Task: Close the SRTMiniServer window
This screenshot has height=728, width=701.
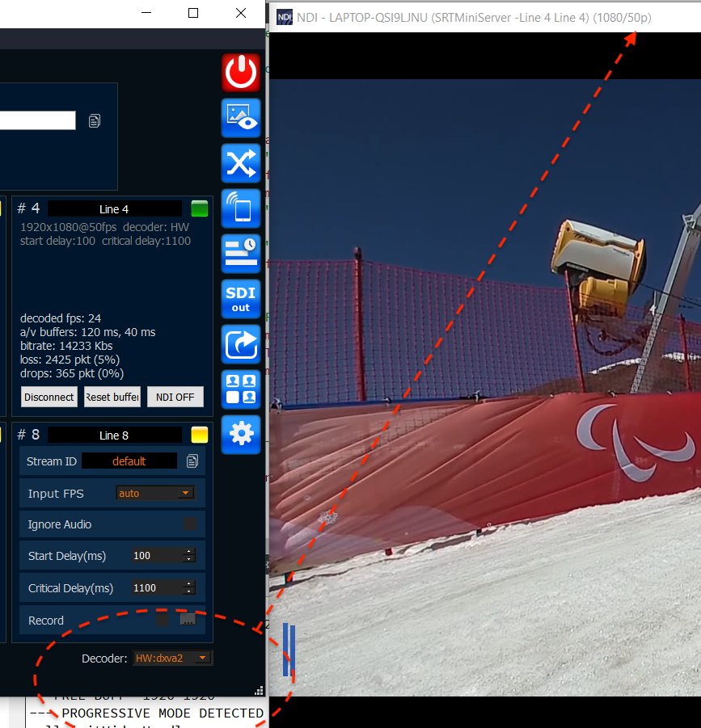Action: [x=241, y=13]
